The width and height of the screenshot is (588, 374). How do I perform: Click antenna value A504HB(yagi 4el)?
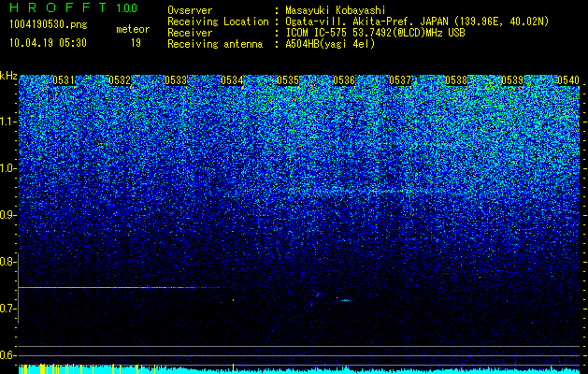tap(330, 44)
